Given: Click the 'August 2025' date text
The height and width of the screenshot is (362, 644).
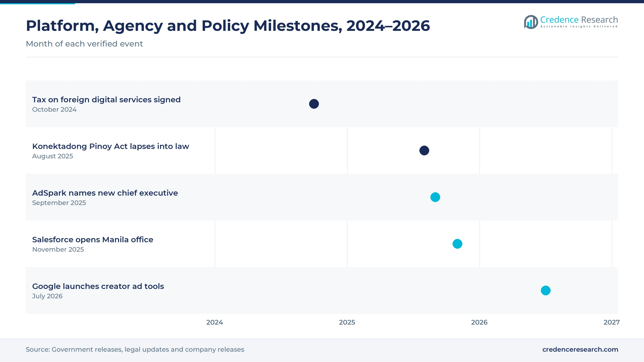Looking at the screenshot, I should pyautogui.click(x=53, y=156).
